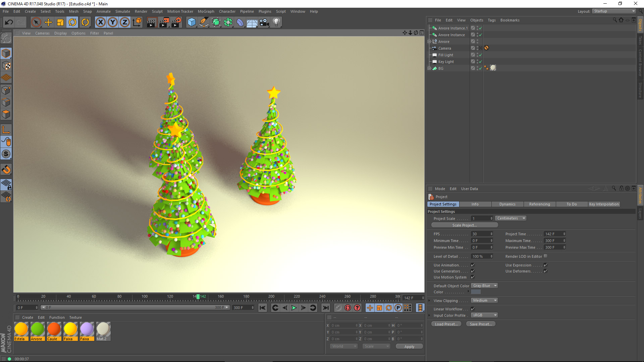Toggle the X-axis lock icon

coord(100,22)
